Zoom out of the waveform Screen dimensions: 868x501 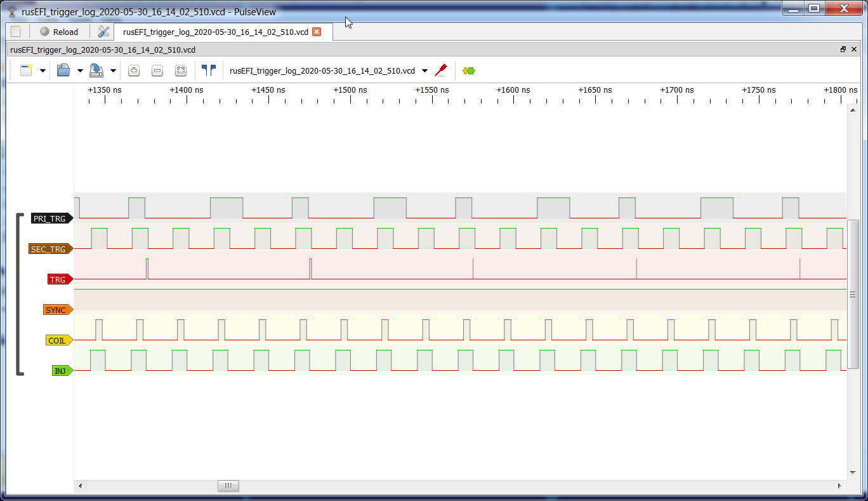click(x=157, y=71)
